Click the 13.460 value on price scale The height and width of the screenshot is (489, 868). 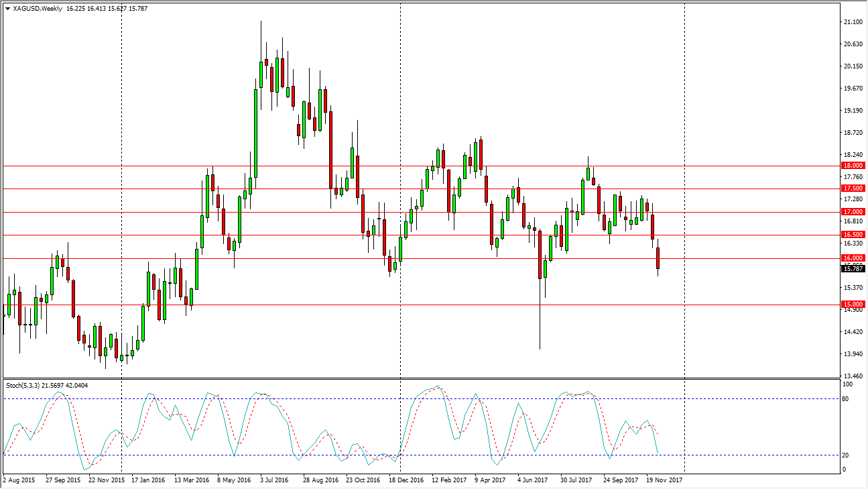[853, 376]
